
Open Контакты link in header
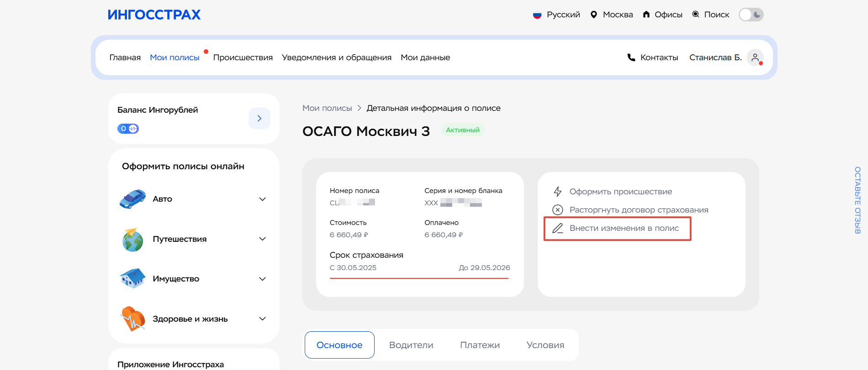(x=659, y=57)
